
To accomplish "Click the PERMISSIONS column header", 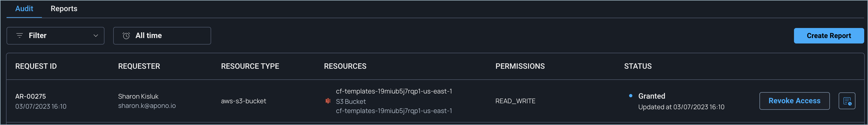I will pos(520,66).
